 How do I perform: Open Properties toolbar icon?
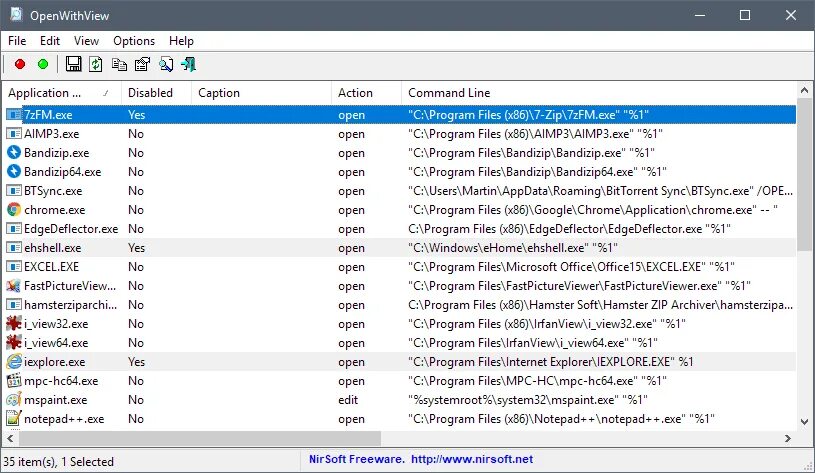pos(142,64)
